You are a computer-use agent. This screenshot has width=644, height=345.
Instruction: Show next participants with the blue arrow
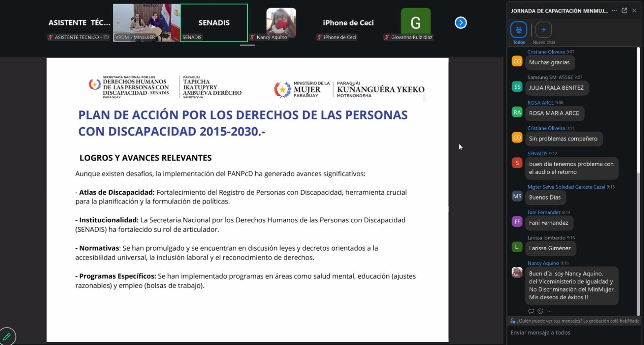pyautogui.click(x=461, y=23)
